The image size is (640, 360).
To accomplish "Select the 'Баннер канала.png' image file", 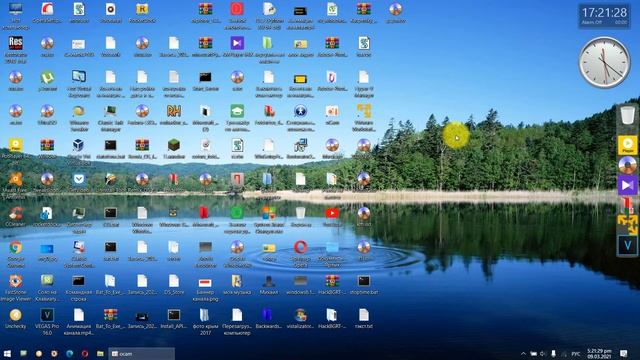I will (x=205, y=282).
